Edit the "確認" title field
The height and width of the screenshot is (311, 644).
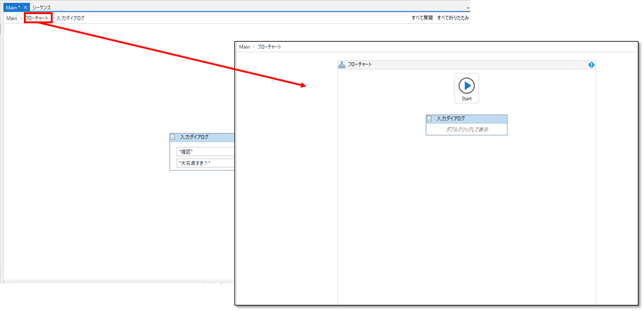205,152
